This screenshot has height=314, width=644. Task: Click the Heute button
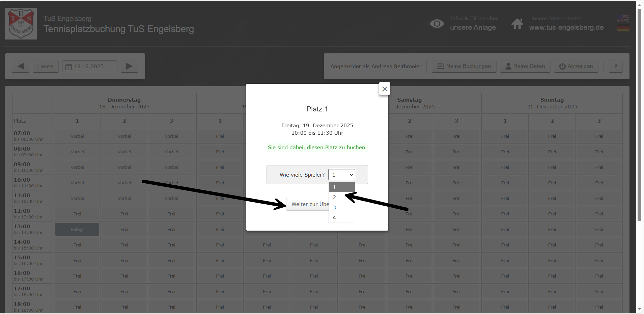point(46,66)
